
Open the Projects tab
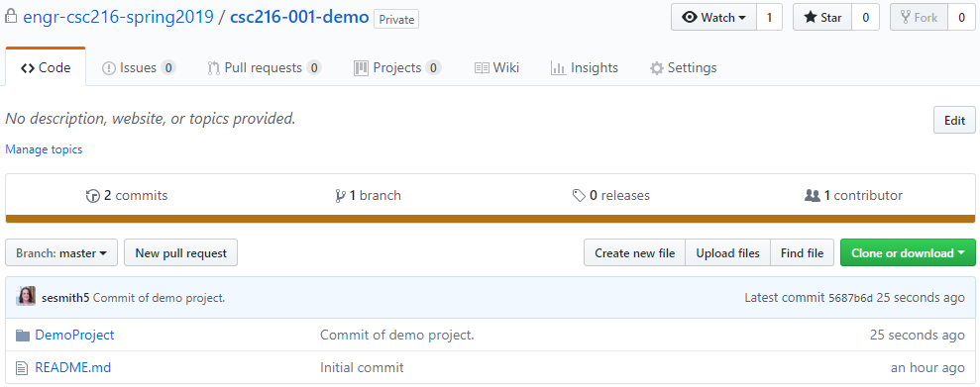tap(397, 67)
